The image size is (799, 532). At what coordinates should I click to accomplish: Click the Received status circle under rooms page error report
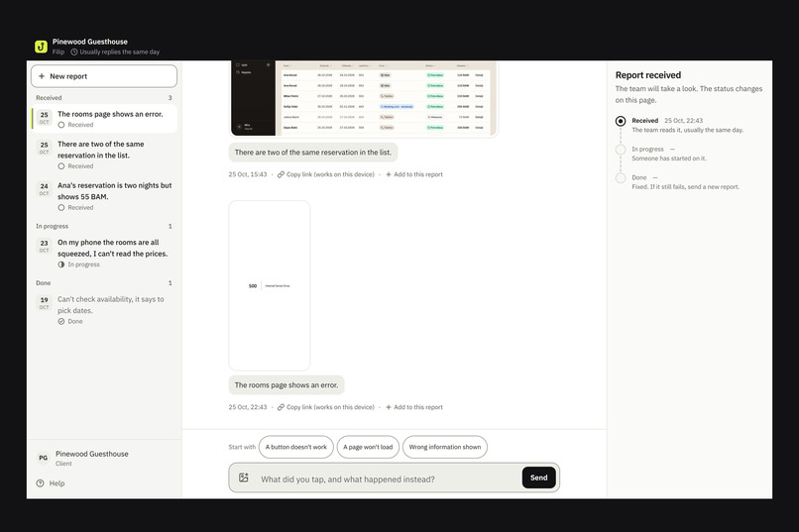(x=61, y=125)
